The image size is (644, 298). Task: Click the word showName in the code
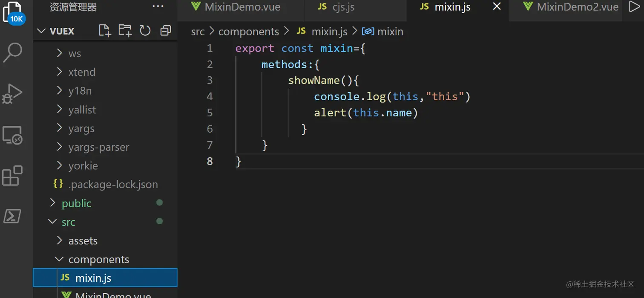point(314,80)
